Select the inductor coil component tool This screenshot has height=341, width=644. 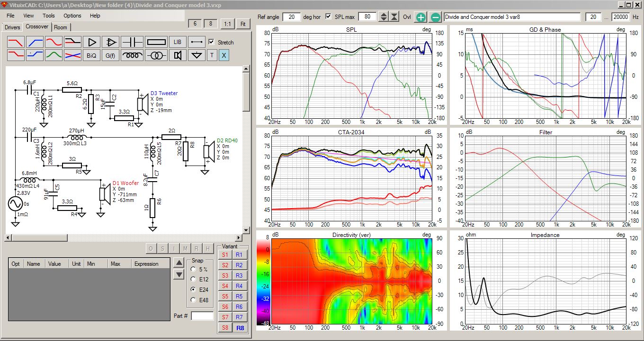point(132,55)
